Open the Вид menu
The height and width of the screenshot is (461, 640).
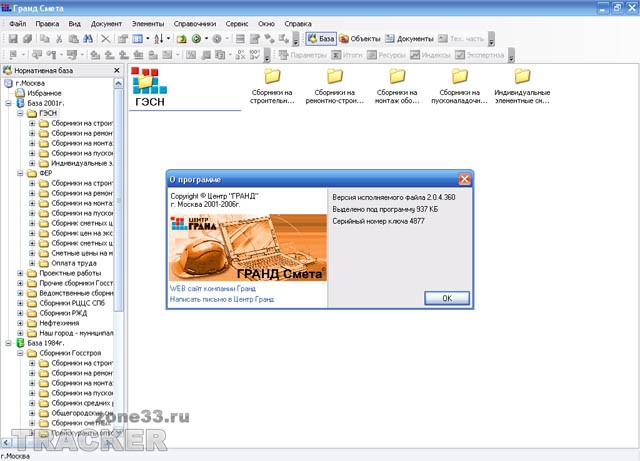click(x=74, y=24)
